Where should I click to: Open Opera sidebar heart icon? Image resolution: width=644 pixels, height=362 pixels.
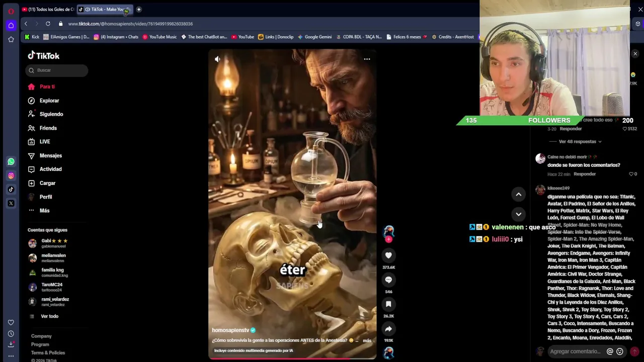click(11, 322)
